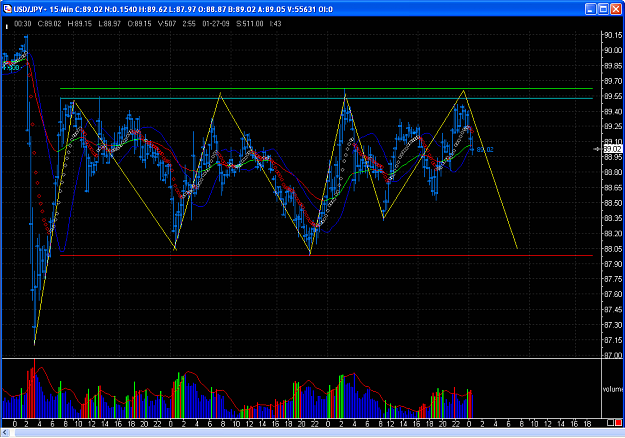Click the '2:55' countdown value in data bar
Viewport: 625px width, 438px height.
click(189, 24)
